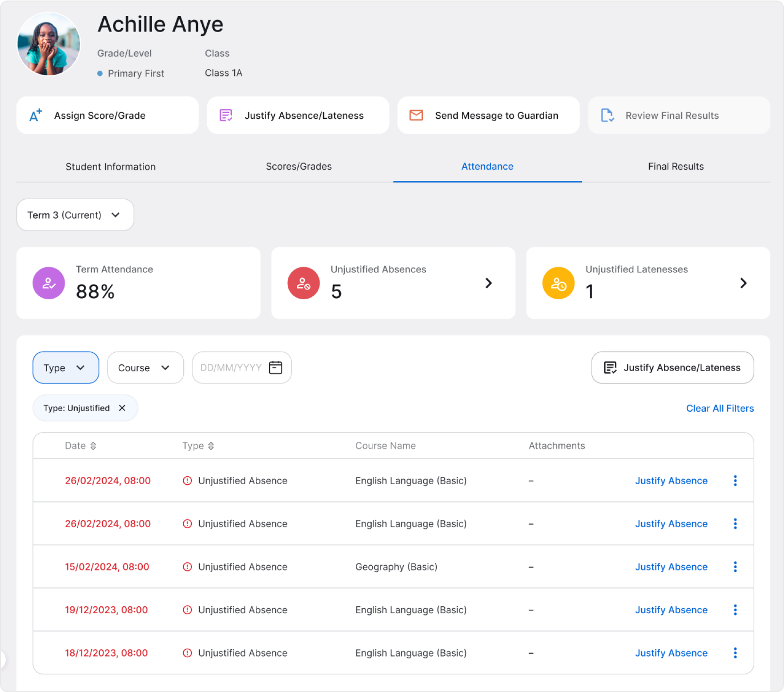Viewport: 784px width, 692px height.
Task: Click Justify Absence for 19/12/2023 row
Action: pos(671,610)
